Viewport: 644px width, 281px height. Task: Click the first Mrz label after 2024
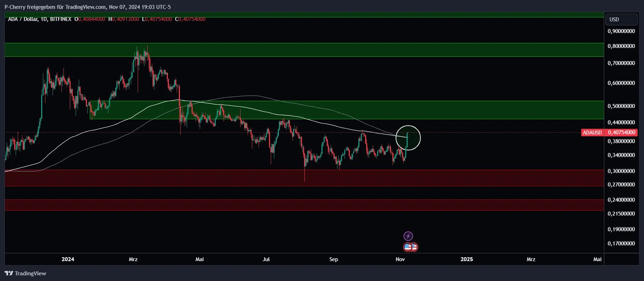pos(133,259)
